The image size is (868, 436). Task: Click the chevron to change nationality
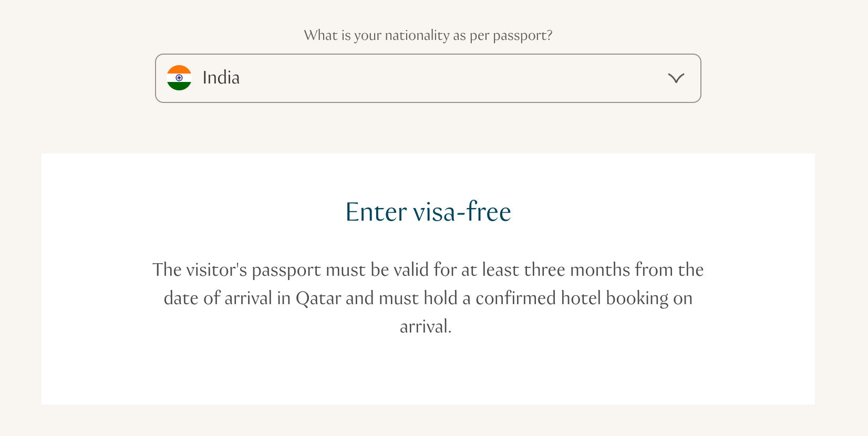click(676, 78)
